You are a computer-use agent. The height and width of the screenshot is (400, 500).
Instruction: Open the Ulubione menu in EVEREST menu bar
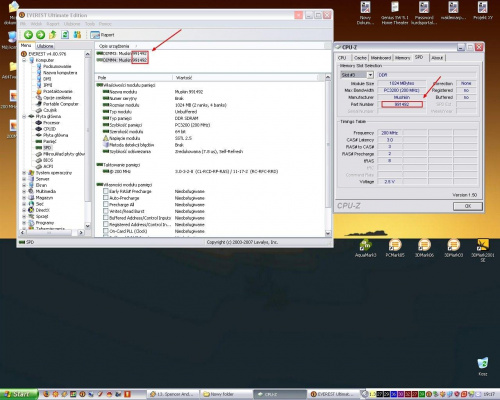click(72, 24)
